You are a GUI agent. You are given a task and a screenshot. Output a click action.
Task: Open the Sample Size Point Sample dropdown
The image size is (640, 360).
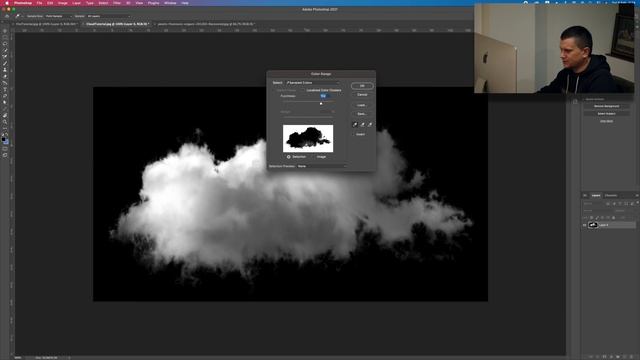(x=58, y=16)
